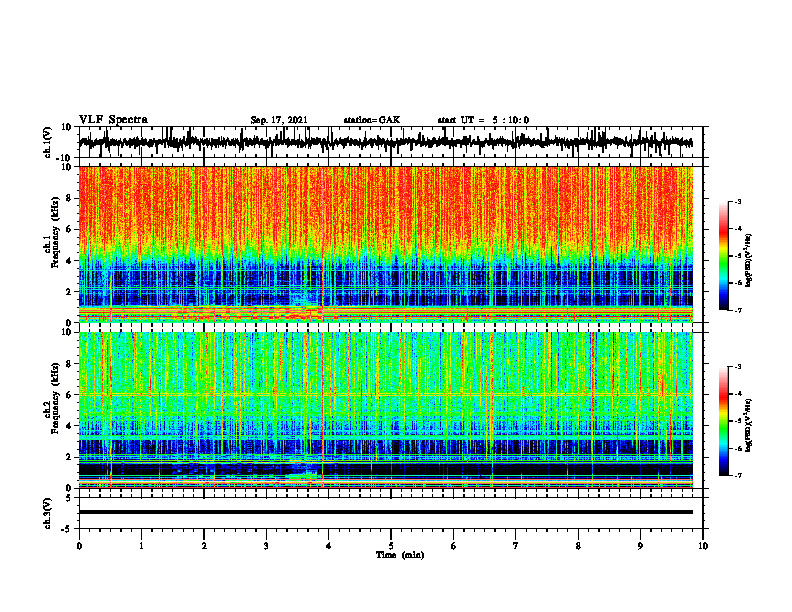Click the ch.1(V) waveform trace panel
This screenshot has width=792, height=612.
tap(391, 142)
